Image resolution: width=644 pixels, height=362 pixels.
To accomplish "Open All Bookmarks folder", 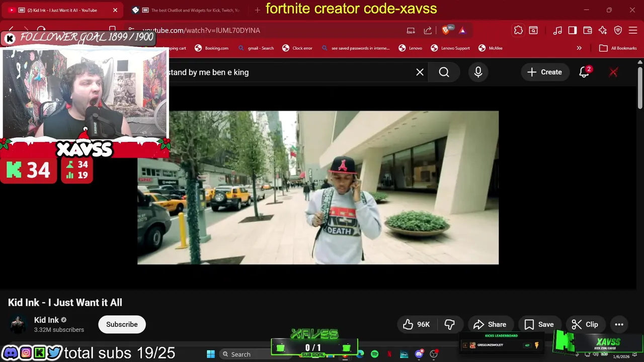I will (618, 48).
